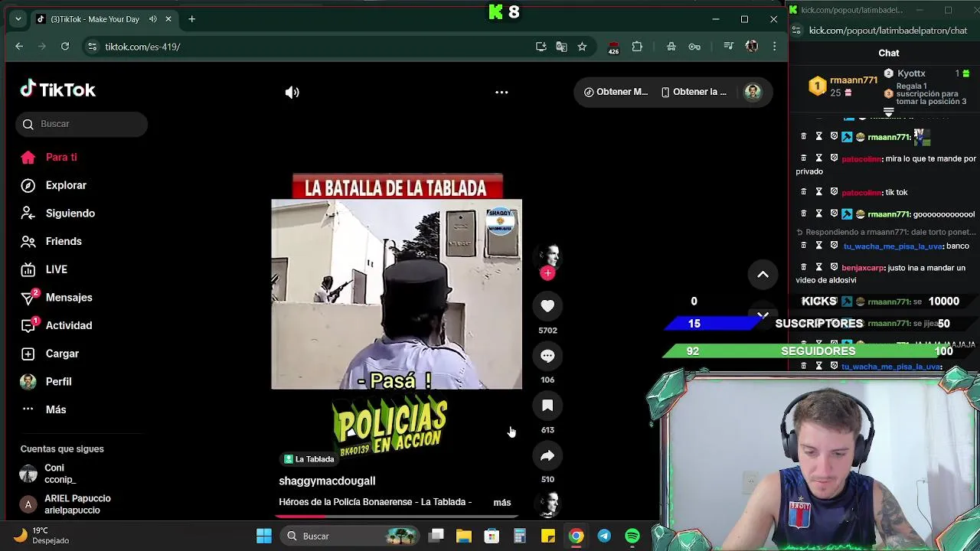Open the Chrome extensions puzzle icon
The width and height of the screenshot is (980, 551).
click(637, 47)
